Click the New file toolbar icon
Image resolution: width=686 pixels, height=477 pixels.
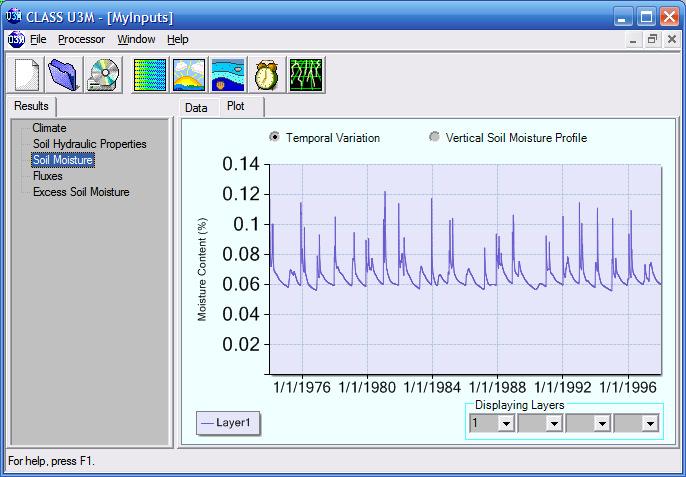click(26, 75)
